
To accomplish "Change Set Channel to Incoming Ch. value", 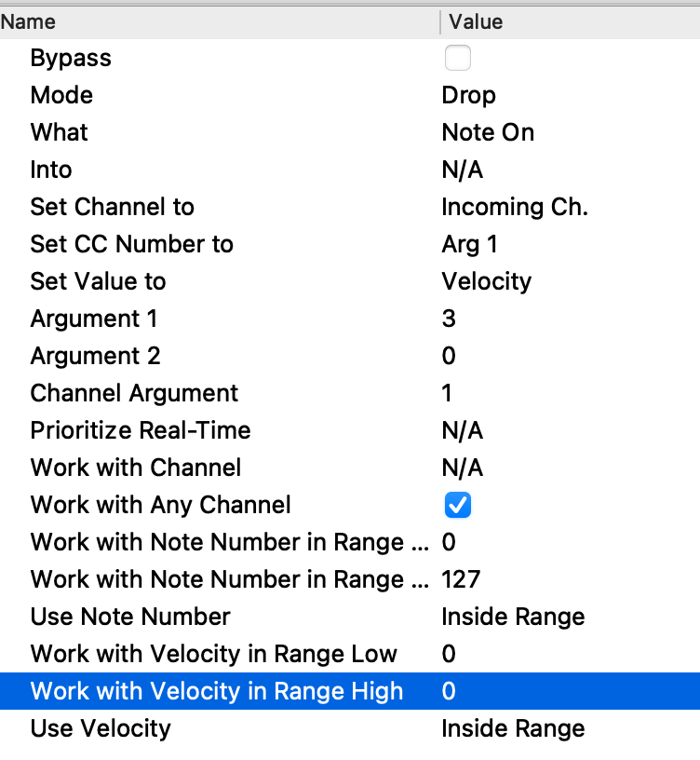I will 515,207.
